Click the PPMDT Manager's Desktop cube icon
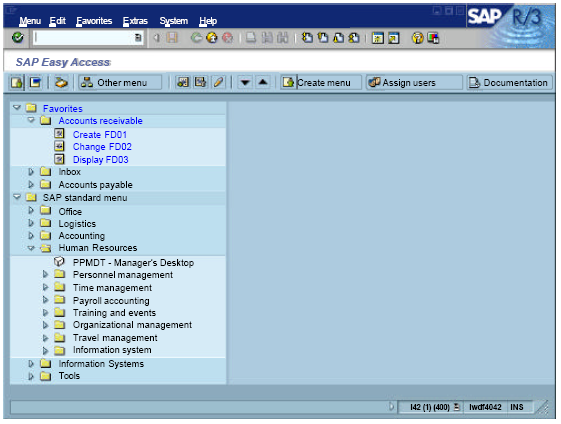 click(59, 262)
